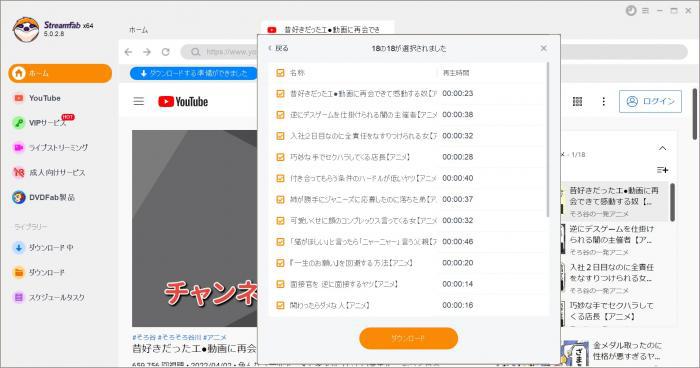Toggle the select-all 名称 checkbox
Screen dimensions: 700x368
280,72
